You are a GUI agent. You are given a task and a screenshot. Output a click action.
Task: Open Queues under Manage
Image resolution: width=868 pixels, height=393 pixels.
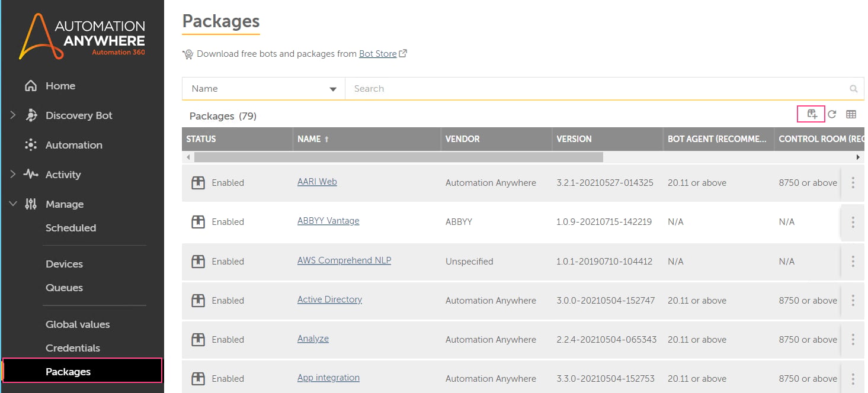[64, 288]
